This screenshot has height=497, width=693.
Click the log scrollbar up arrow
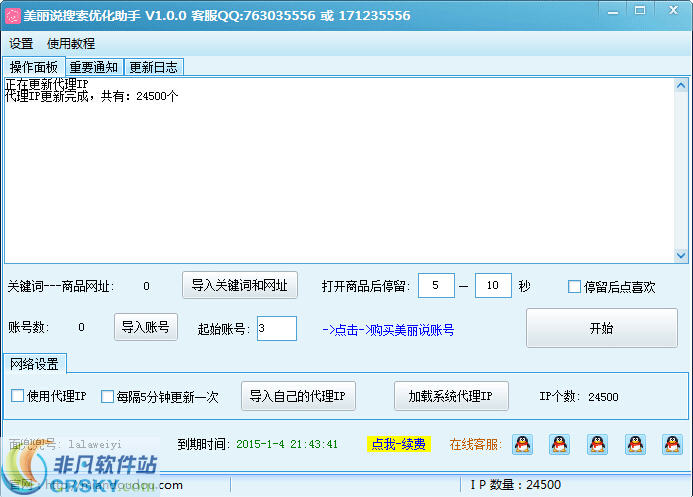[681, 85]
